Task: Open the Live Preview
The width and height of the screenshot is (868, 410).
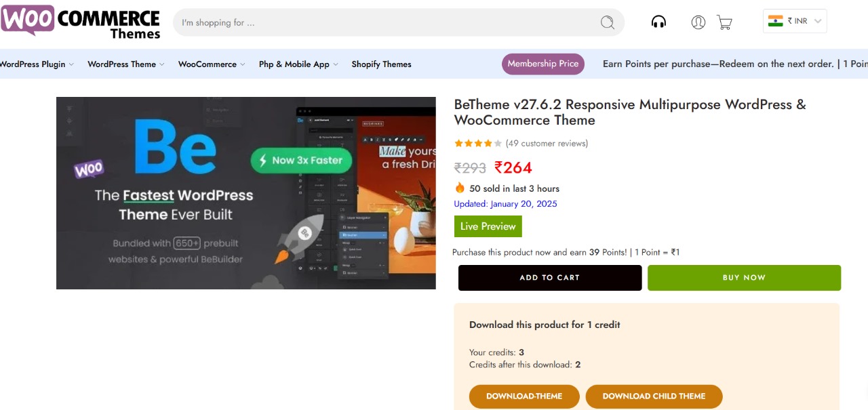Action: coord(488,226)
